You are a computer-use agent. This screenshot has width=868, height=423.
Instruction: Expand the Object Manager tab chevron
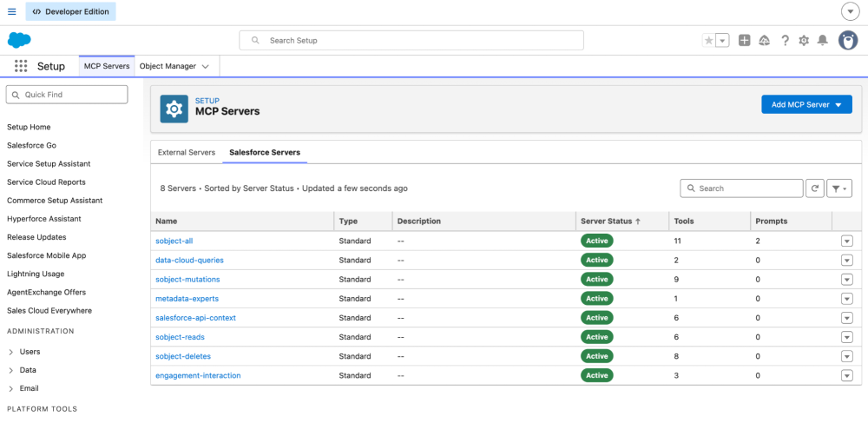(x=206, y=66)
